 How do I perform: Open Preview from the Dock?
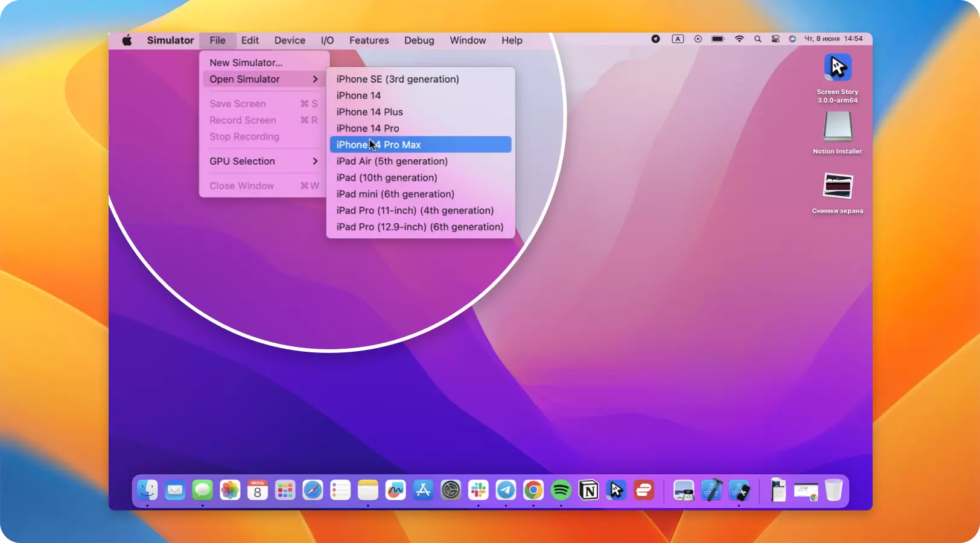click(x=684, y=490)
